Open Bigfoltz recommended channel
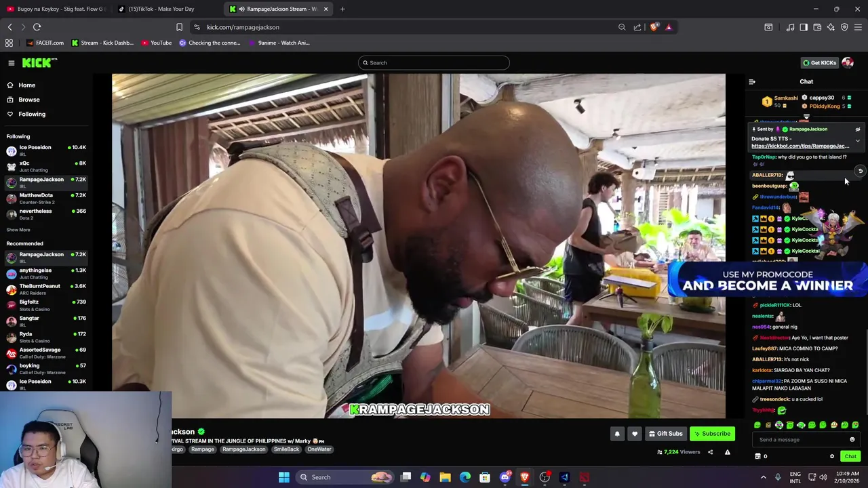The image size is (868, 488). tap(46, 305)
